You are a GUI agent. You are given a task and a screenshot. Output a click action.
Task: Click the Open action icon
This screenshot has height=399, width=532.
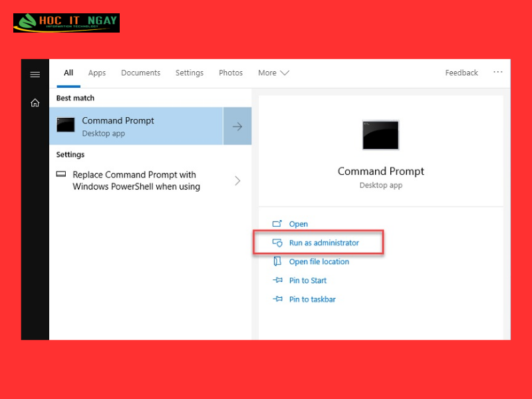click(277, 223)
